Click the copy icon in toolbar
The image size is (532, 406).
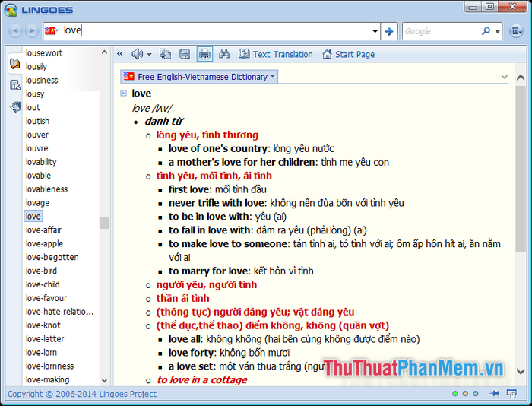[165, 54]
